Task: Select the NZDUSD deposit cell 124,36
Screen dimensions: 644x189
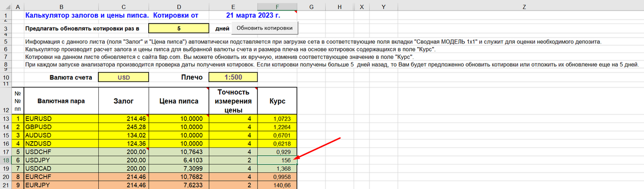Action: 123,143
